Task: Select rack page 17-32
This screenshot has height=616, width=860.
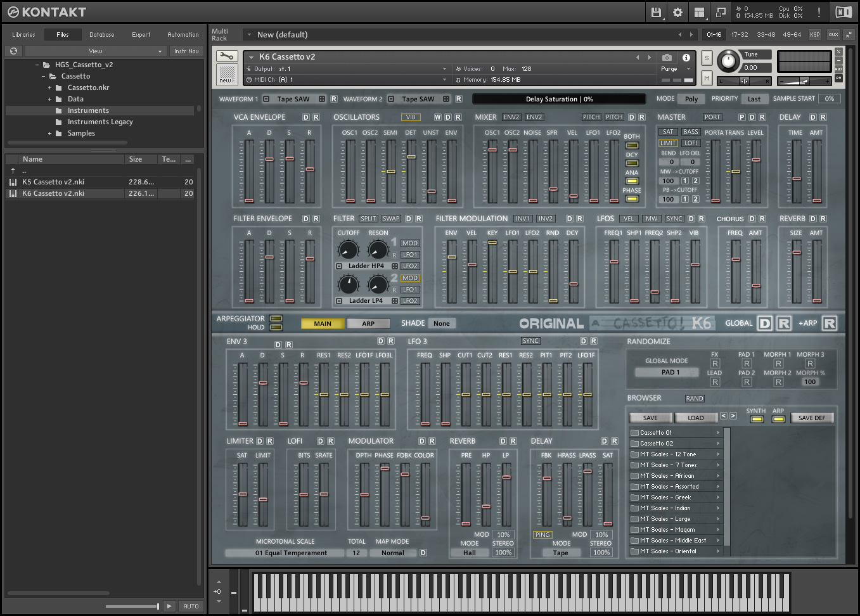Action: pyautogui.click(x=740, y=34)
